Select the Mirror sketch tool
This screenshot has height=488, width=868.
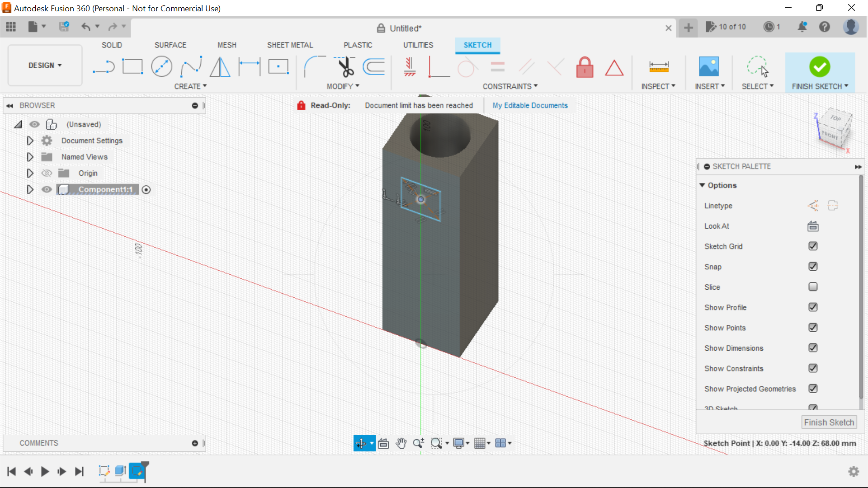coord(220,67)
